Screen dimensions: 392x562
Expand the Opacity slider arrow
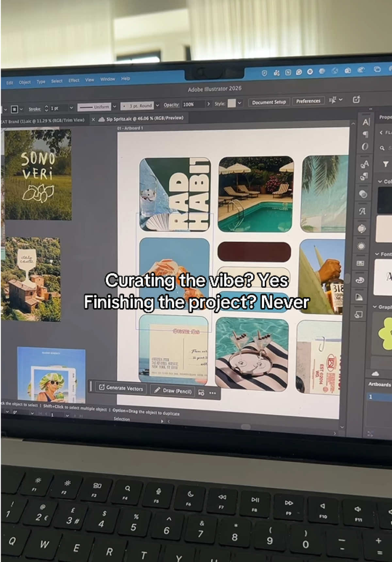[x=208, y=104]
